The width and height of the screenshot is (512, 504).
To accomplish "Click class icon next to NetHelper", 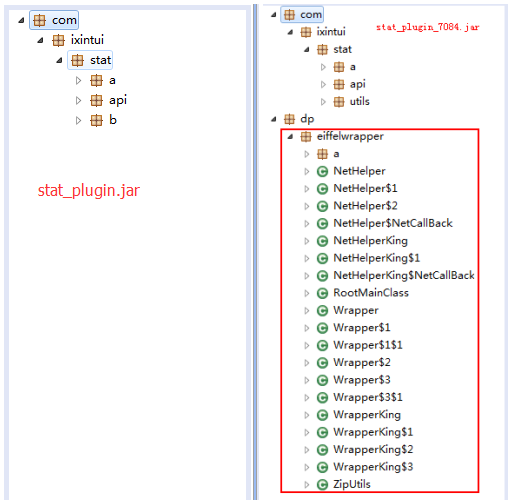I will (322, 171).
